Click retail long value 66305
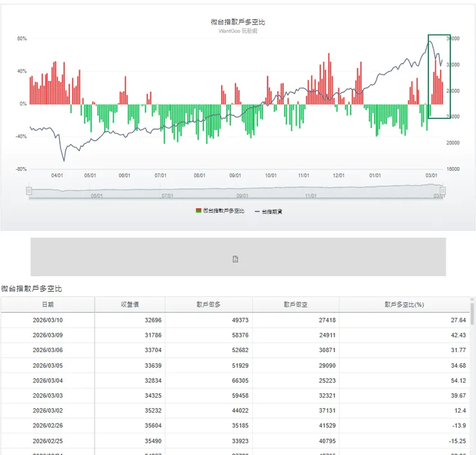The width and height of the screenshot is (476, 455). click(x=240, y=380)
